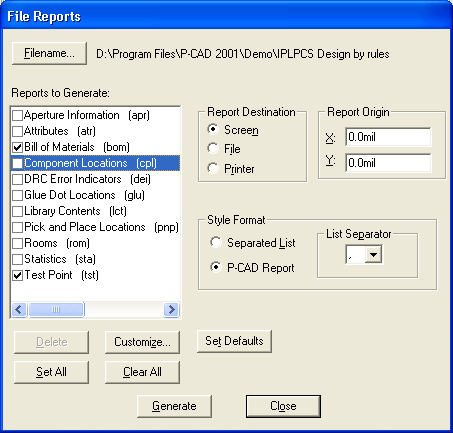Image resolution: width=453 pixels, height=433 pixels.
Task: Click the report list left scroll arrow
Action: (x=19, y=310)
